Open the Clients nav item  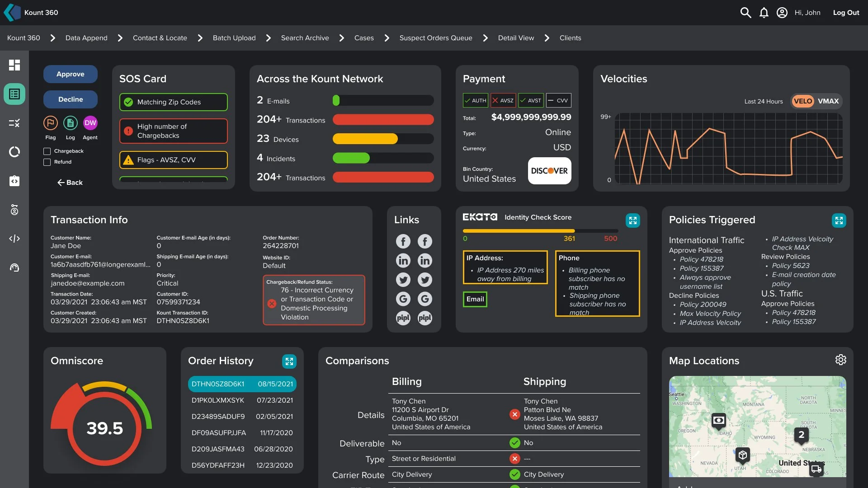pos(571,38)
